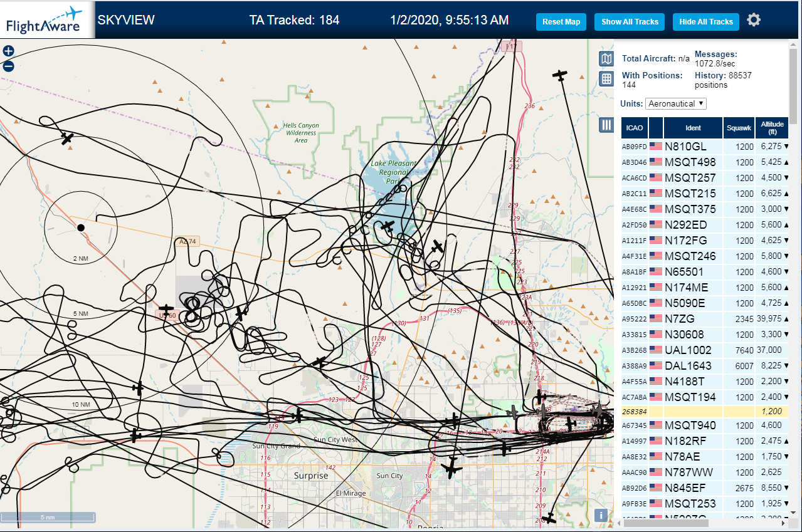Click Hide All Tracks button
Screen dimensions: 802x532
pos(706,21)
